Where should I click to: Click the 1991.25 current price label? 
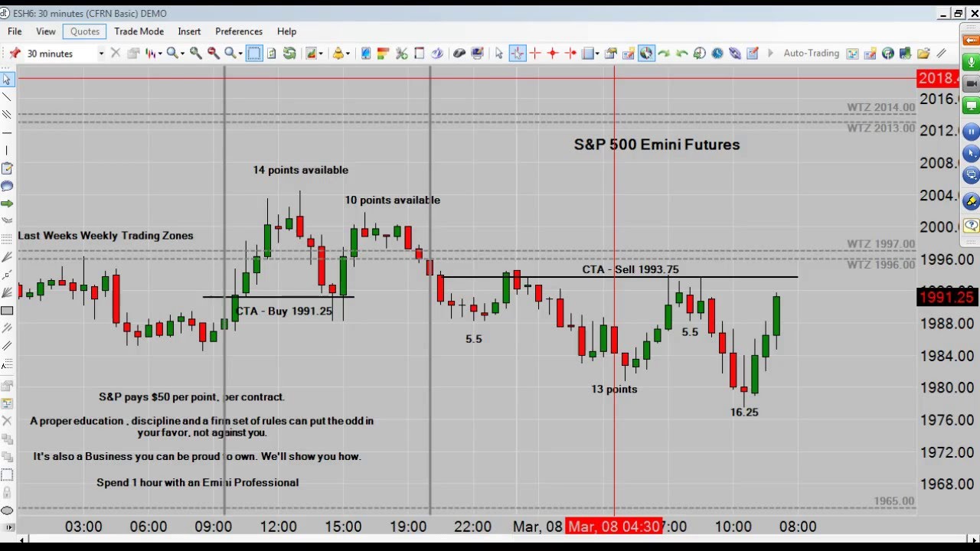coord(947,298)
